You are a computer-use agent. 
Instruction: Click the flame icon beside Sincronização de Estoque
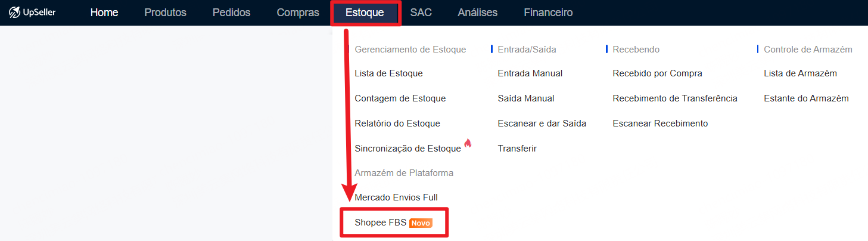(468, 143)
